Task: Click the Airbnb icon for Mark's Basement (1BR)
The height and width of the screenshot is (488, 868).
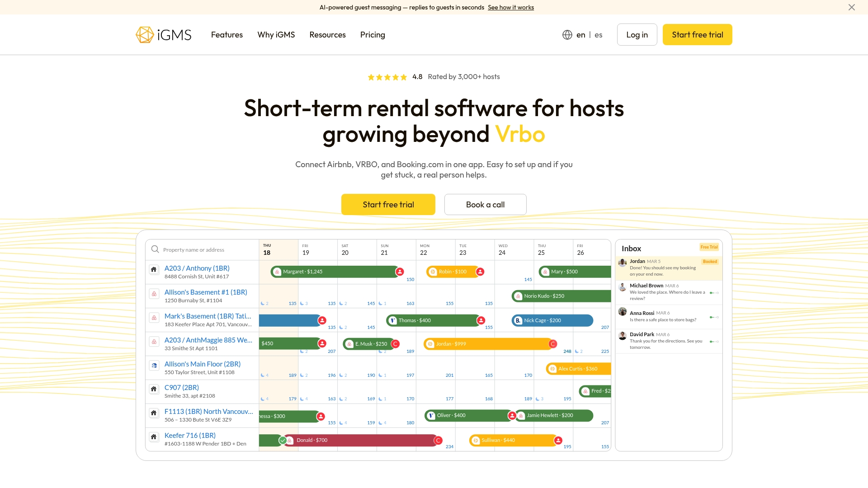Action: click(x=154, y=318)
